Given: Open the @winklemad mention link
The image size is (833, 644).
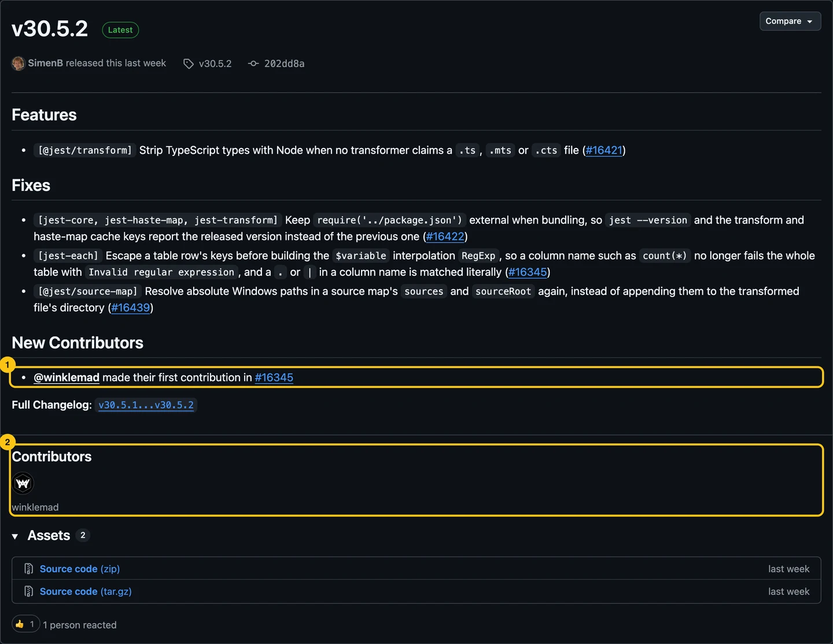Looking at the screenshot, I should pos(67,377).
